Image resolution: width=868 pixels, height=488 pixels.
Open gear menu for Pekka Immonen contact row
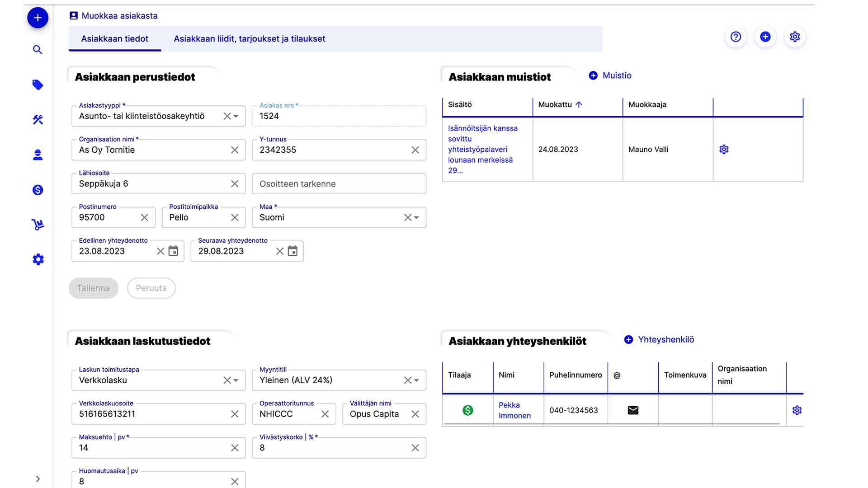[797, 410]
